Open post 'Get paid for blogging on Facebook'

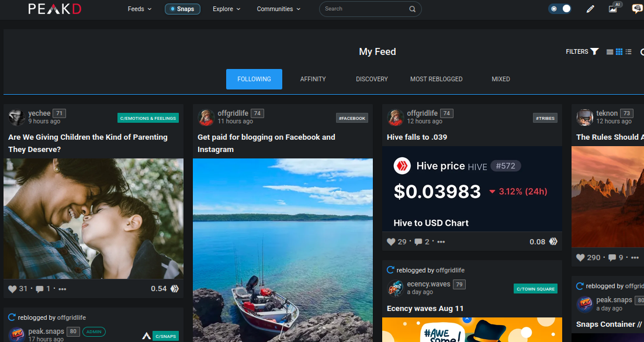[266, 143]
